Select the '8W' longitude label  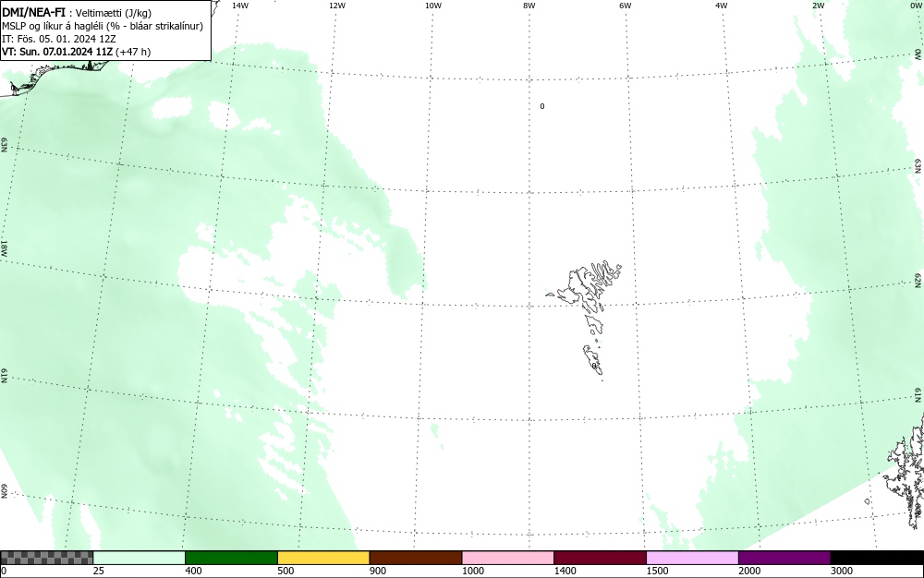click(529, 6)
